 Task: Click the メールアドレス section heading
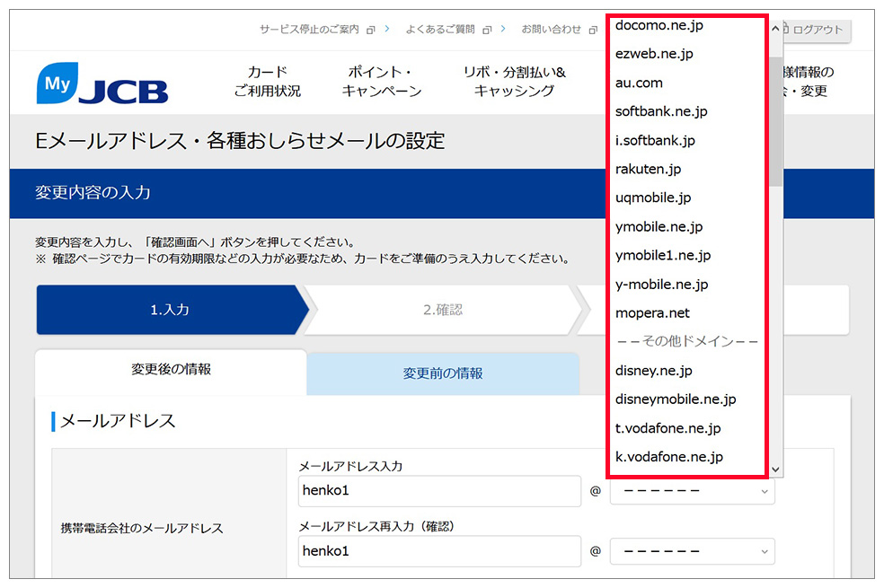pos(118,421)
